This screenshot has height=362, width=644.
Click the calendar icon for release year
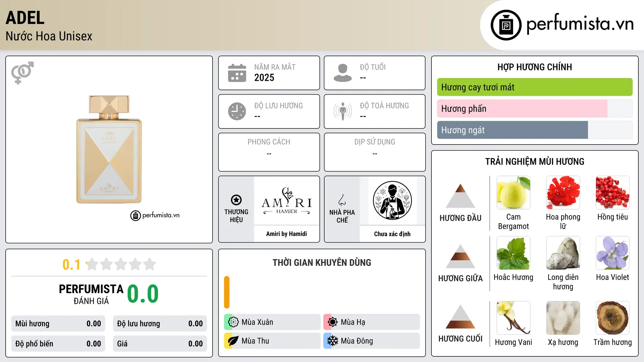(x=237, y=73)
